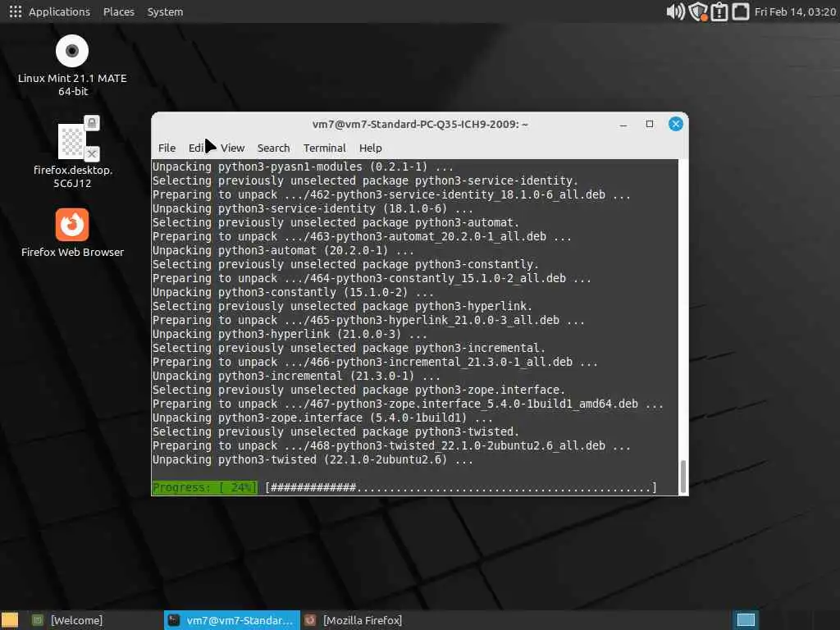Select the Linux Mint 21.1 MATE disc icon
840x630 pixels.
point(72,65)
